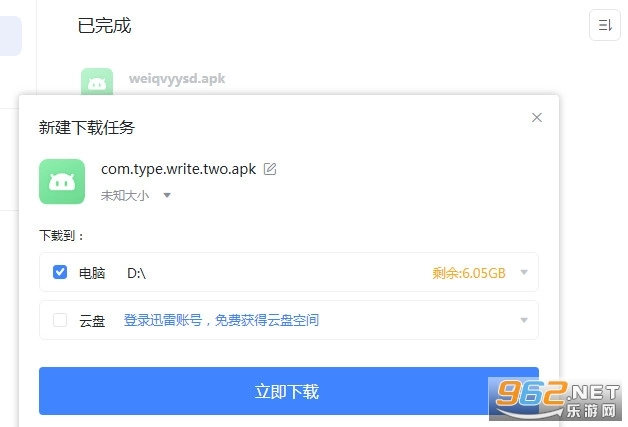Select the com.type.write.two.apk filename text
628x427 pixels.
[x=178, y=169]
